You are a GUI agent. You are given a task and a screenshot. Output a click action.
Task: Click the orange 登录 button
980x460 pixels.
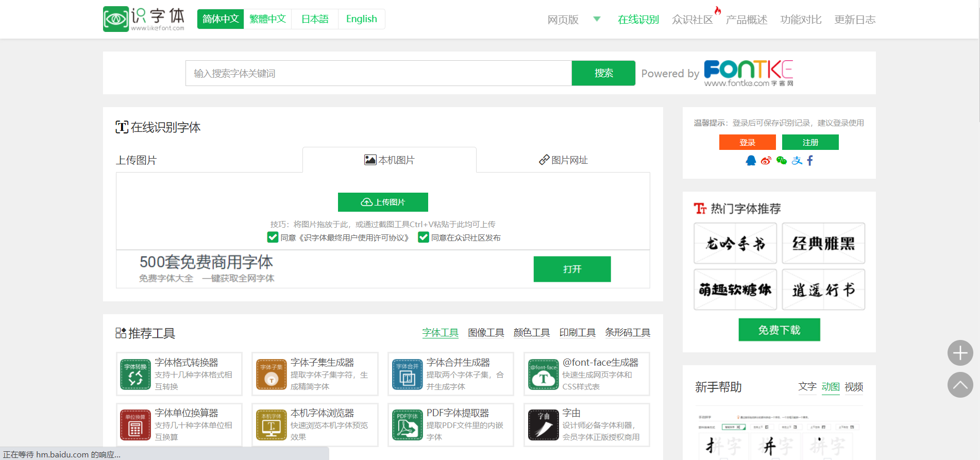[748, 142]
